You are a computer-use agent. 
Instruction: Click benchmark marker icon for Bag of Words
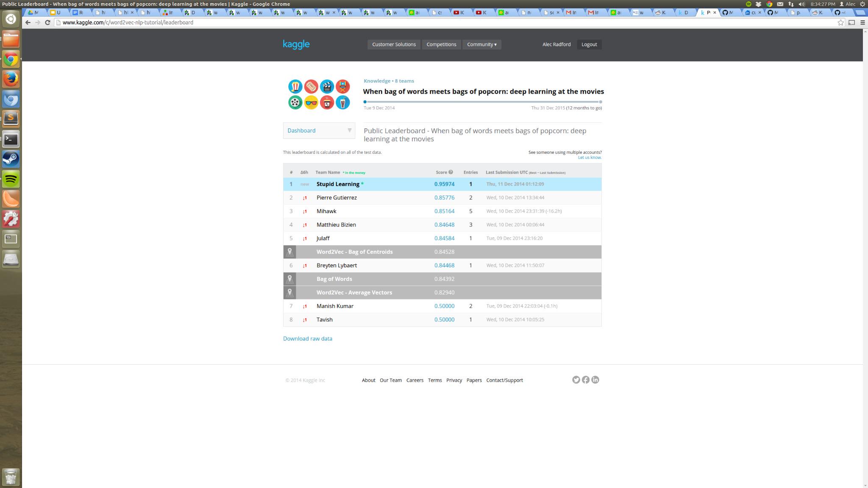point(290,279)
